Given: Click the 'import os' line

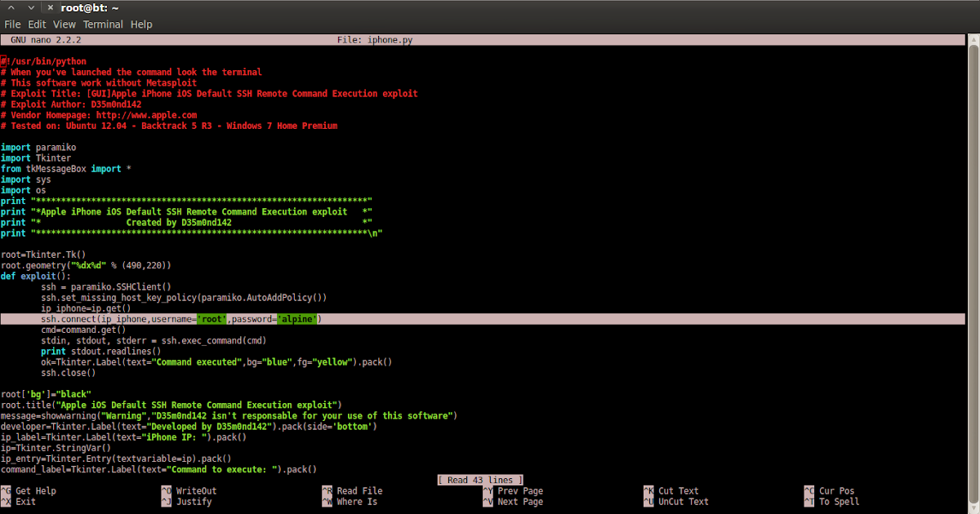Looking at the screenshot, I should pyautogui.click(x=23, y=189).
